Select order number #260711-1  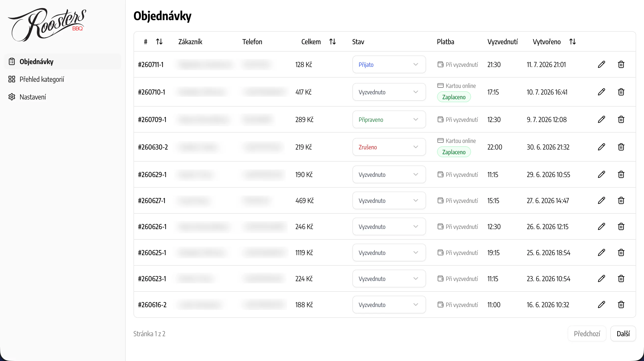[x=150, y=65]
